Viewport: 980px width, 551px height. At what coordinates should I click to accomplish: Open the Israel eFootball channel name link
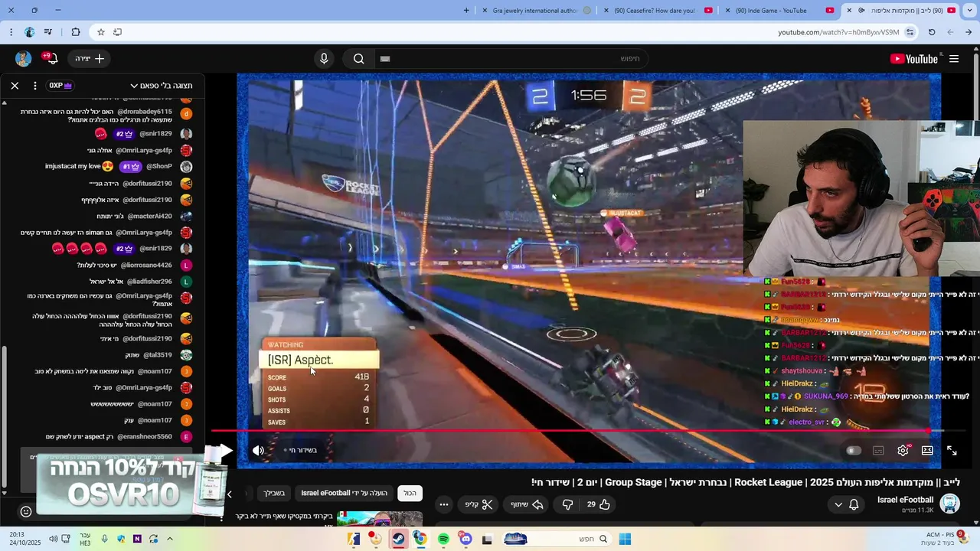click(906, 500)
